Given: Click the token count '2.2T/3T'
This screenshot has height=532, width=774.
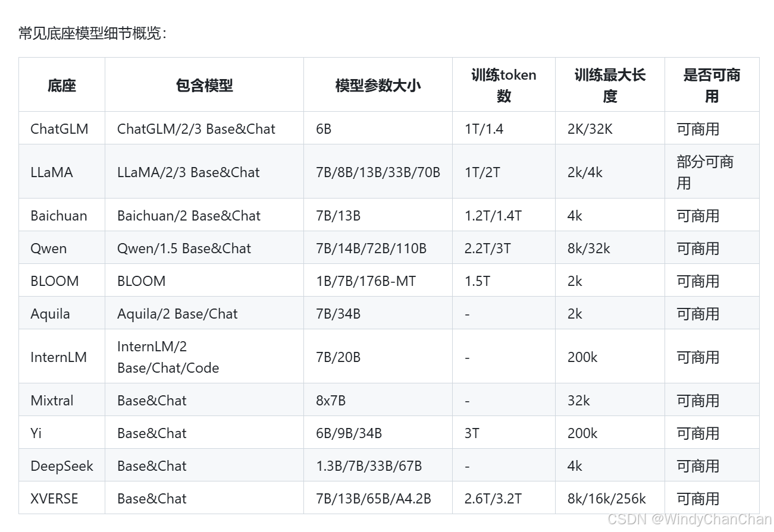Looking at the screenshot, I should [x=487, y=248].
